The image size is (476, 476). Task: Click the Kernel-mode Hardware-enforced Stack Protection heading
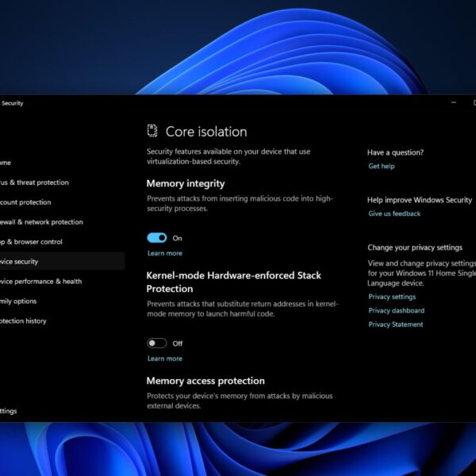(x=233, y=282)
